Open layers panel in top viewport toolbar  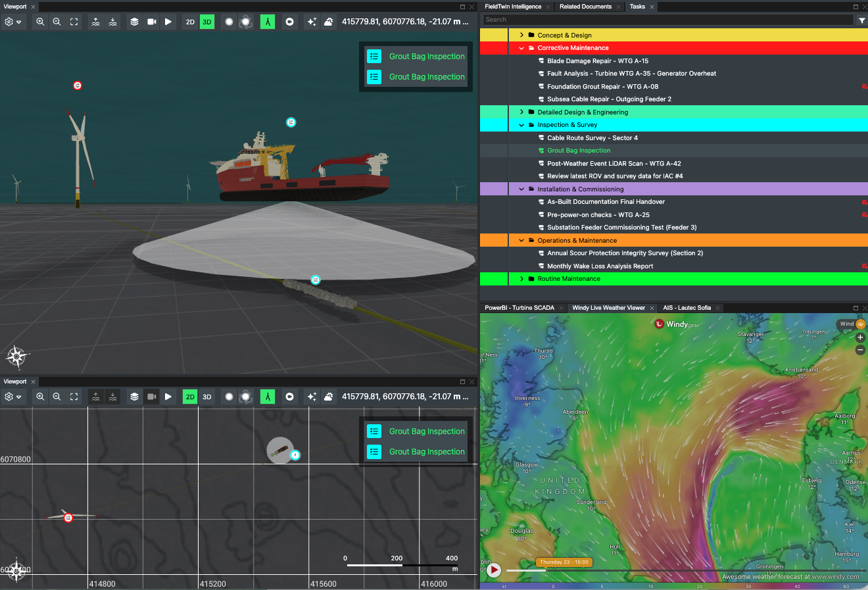134,22
